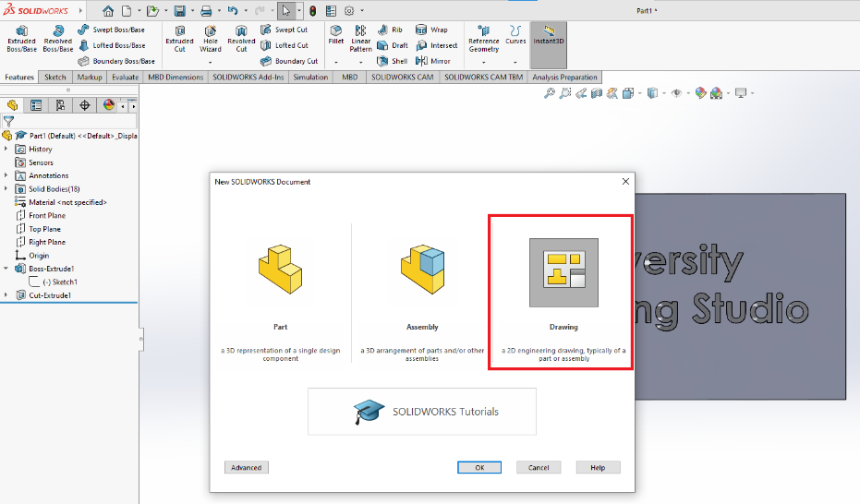The height and width of the screenshot is (504, 860).
Task: Click the Zoom to Fit icon
Action: pyautogui.click(x=549, y=93)
